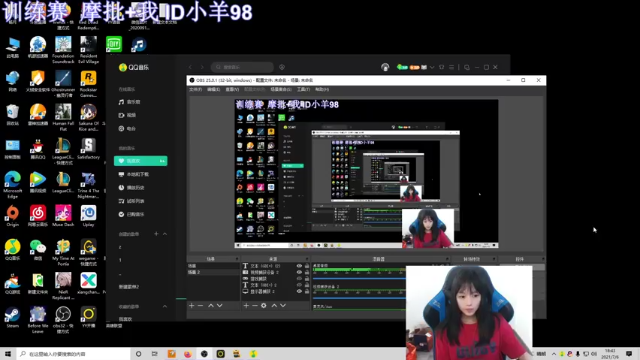Open the OBS Tools menu

coord(303,89)
